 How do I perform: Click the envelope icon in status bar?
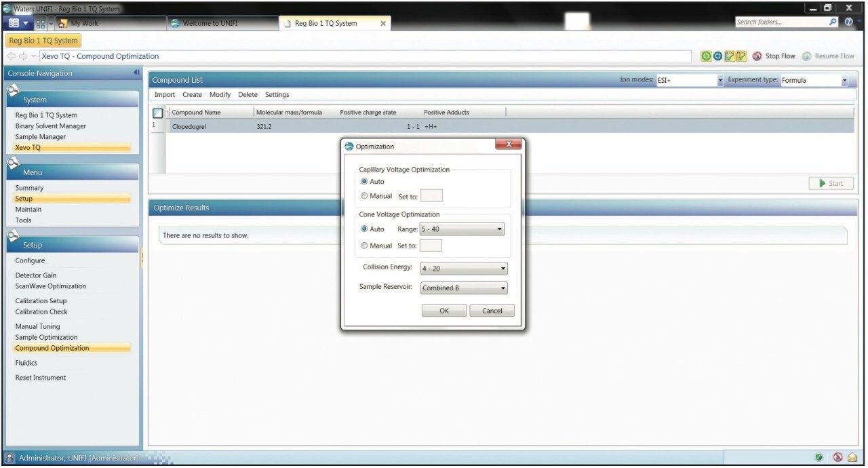tap(852, 458)
